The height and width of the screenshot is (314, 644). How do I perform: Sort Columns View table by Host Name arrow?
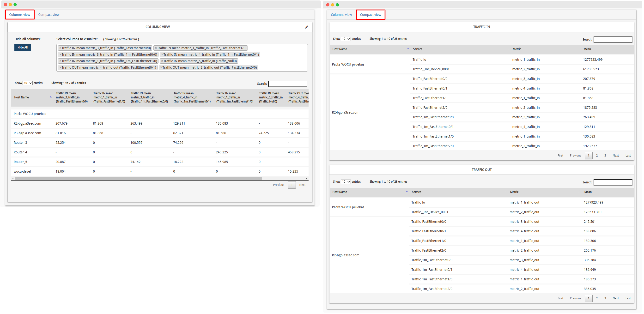tap(51, 97)
